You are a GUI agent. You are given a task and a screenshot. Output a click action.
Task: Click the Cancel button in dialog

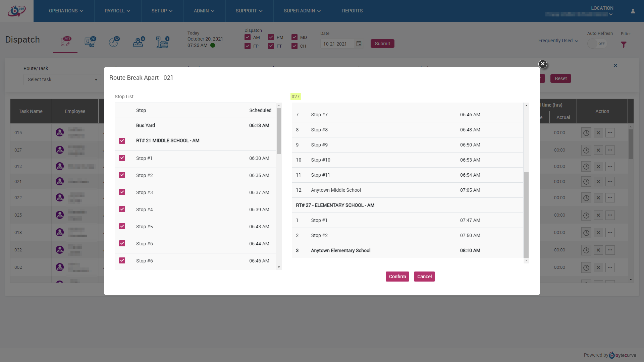pos(424,277)
